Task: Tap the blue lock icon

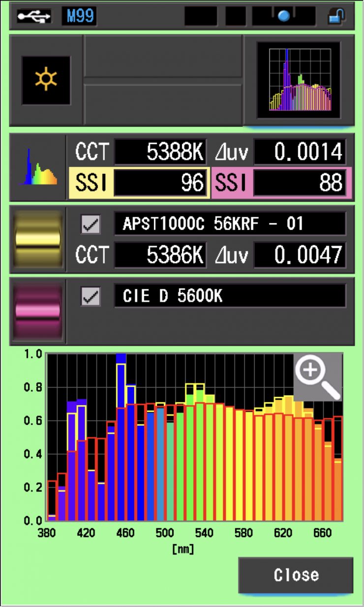Action: 336,16
